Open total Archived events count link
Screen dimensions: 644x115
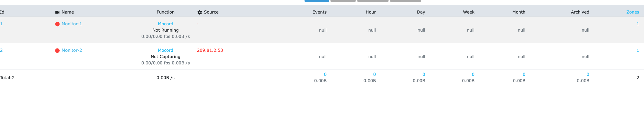(x=588, y=74)
